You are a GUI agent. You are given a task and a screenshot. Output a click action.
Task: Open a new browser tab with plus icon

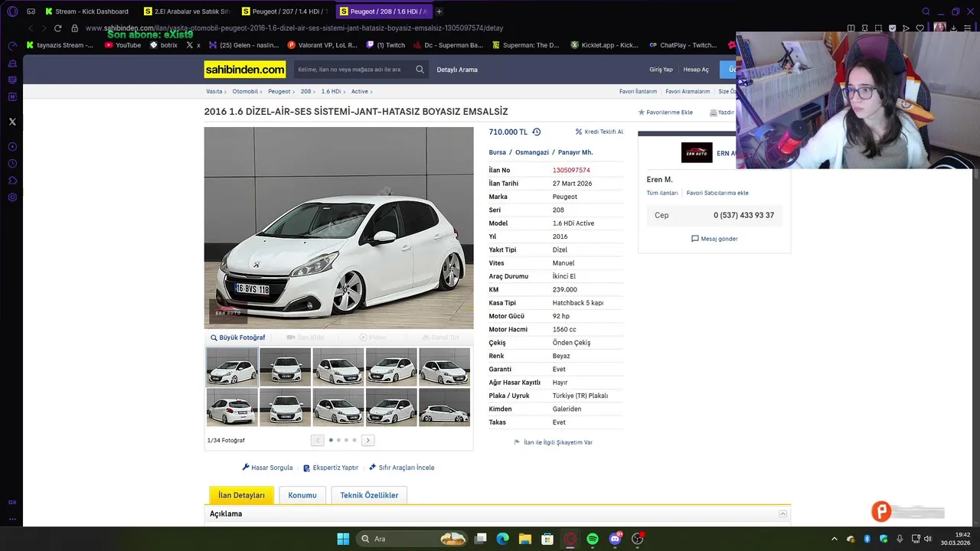click(439, 11)
